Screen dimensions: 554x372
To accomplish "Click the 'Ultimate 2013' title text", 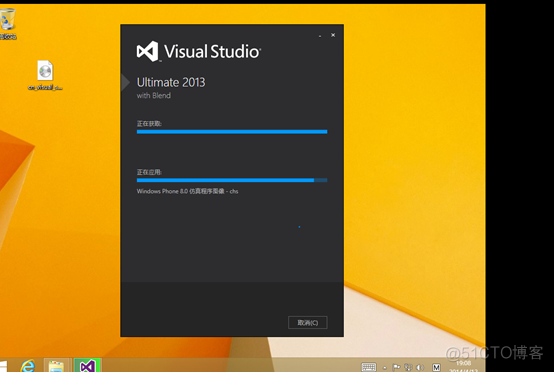I will (x=171, y=82).
